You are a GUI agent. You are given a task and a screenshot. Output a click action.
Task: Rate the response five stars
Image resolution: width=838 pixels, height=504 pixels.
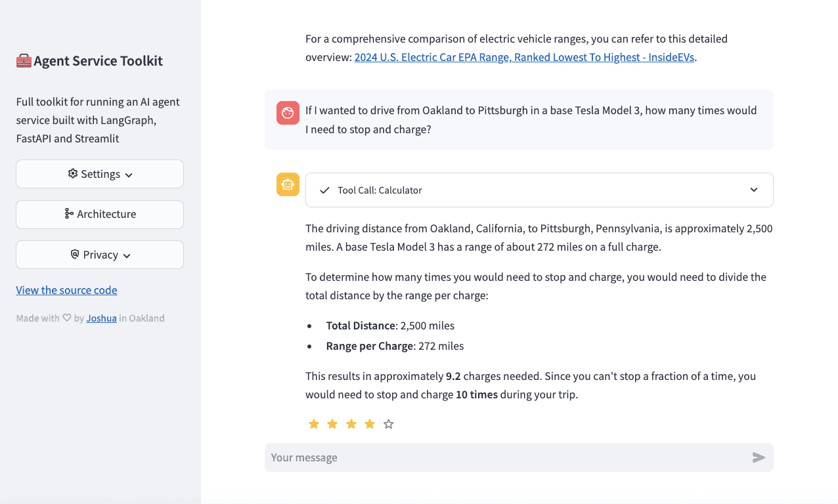click(388, 424)
